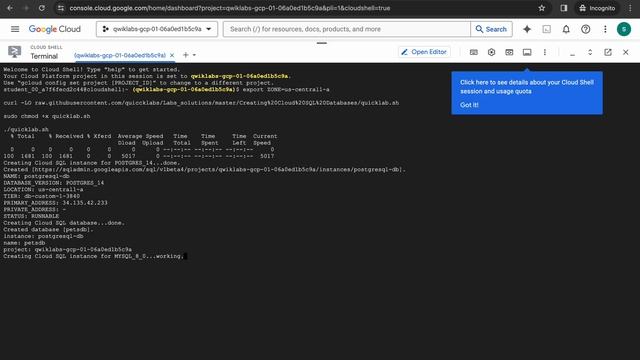Image resolution: width=640 pixels, height=360 pixels.
Task: Click the 'PRIMARY_ADDRESS: 34.135.42.233' line
Action: pyautogui.click(x=56, y=203)
